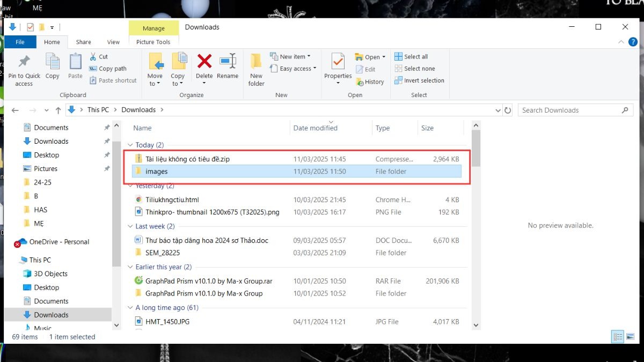This screenshot has height=362, width=644.
Task: Open the Copy to menu
Action: (178, 70)
